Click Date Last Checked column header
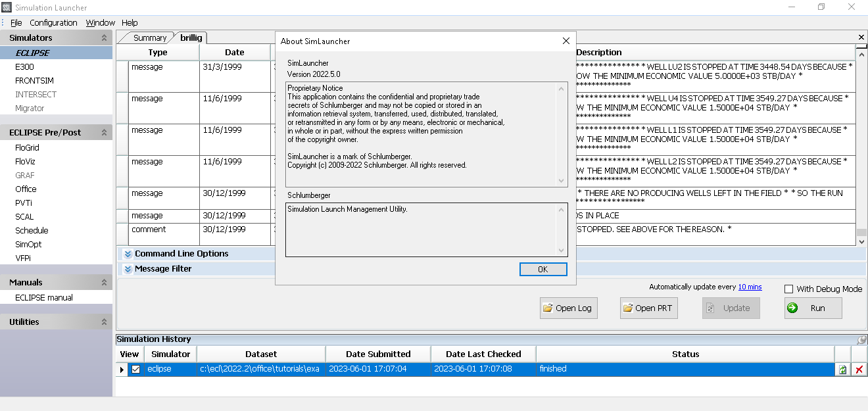Viewport: 868px width, 411px height. pos(483,354)
